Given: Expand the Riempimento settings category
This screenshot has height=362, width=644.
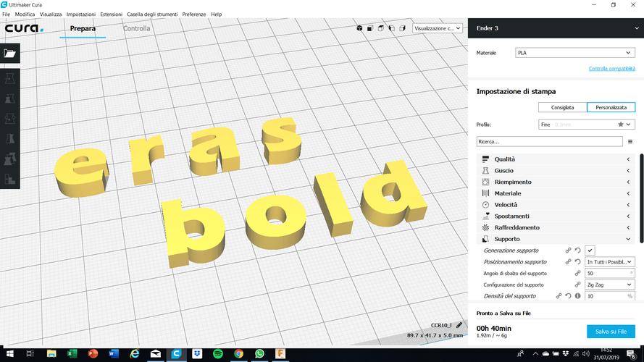Looking at the screenshot, I should (x=556, y=182).
